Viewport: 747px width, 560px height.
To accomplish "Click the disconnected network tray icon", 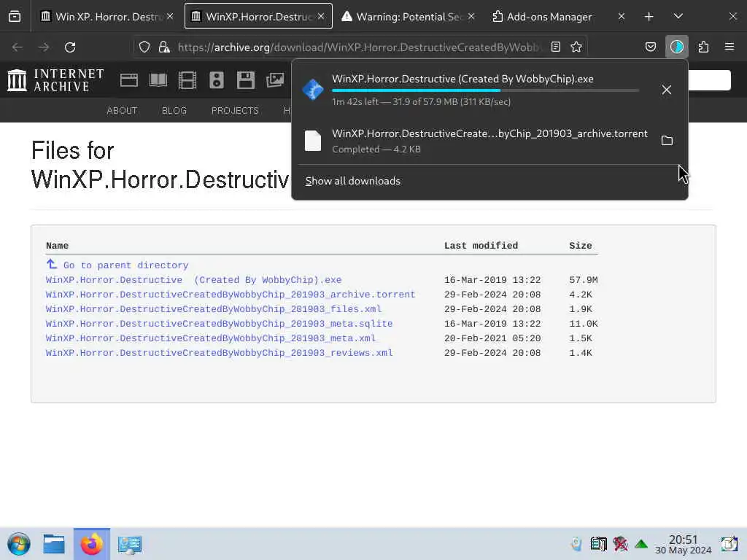I will pyautogui.click(x=620, y=544).
